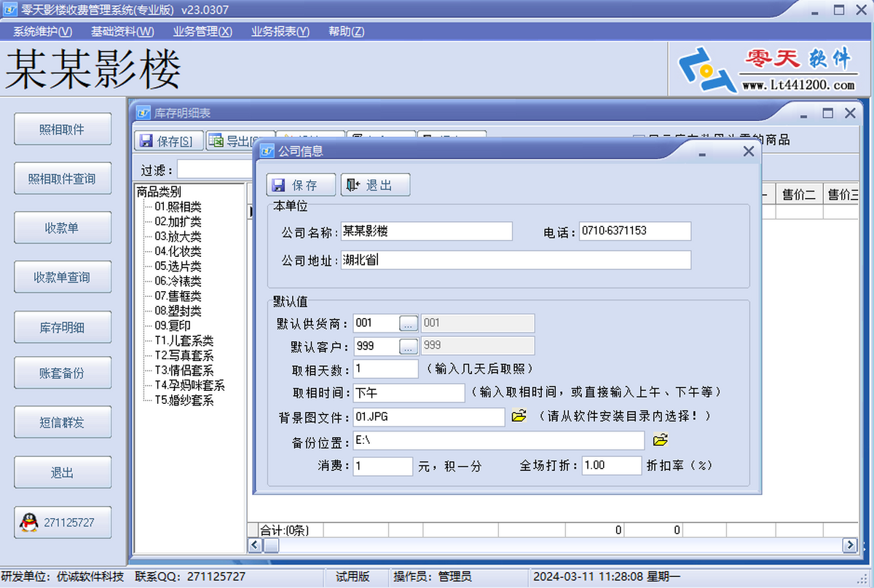This screenshot has height=588, width=874.
Task: Click 退出 button in 公司信息 dialog
Action: tap(375, 185)
